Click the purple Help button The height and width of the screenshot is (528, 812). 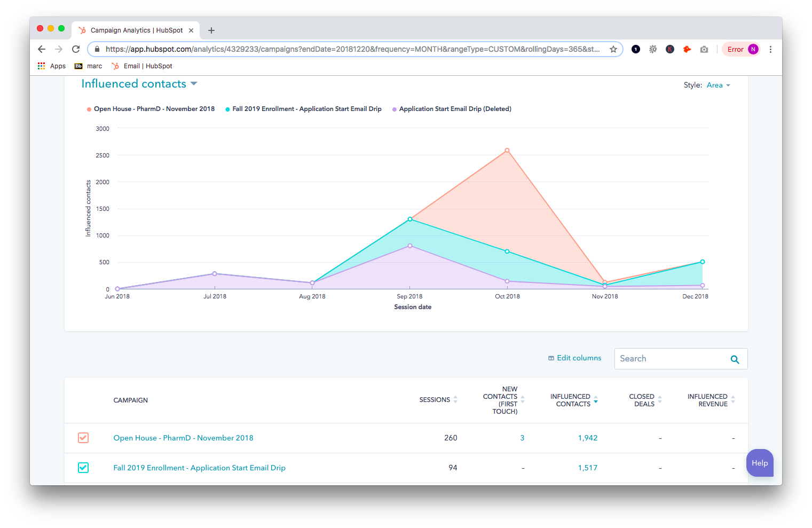pos(759,463)
